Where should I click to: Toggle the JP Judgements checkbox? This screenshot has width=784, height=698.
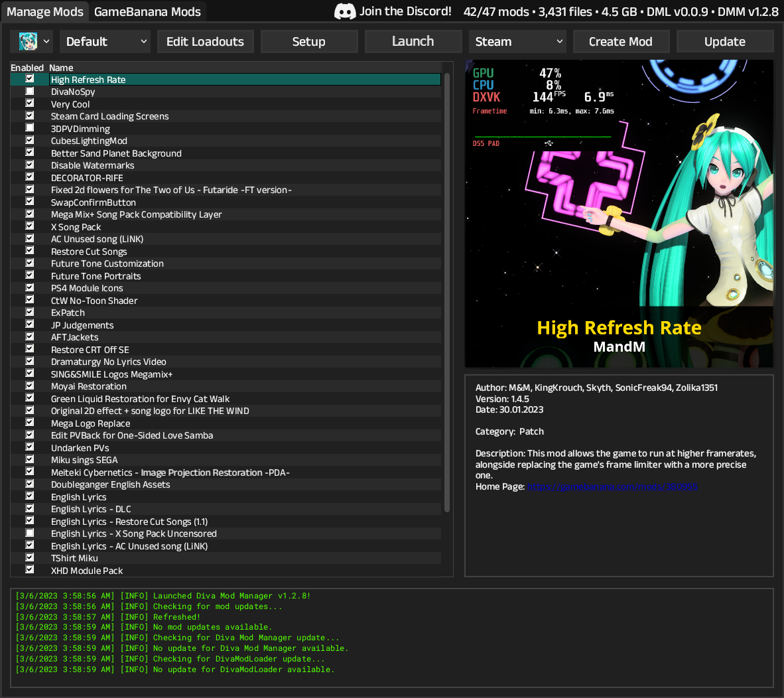(x=30, y=324)
